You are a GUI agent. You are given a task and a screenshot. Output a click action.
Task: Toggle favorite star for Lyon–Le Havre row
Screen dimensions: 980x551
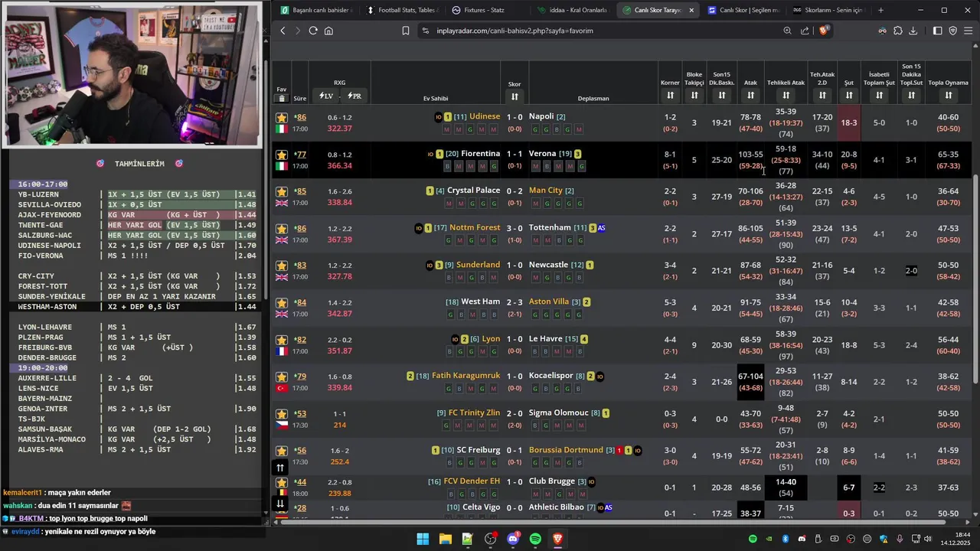point(282,340)
